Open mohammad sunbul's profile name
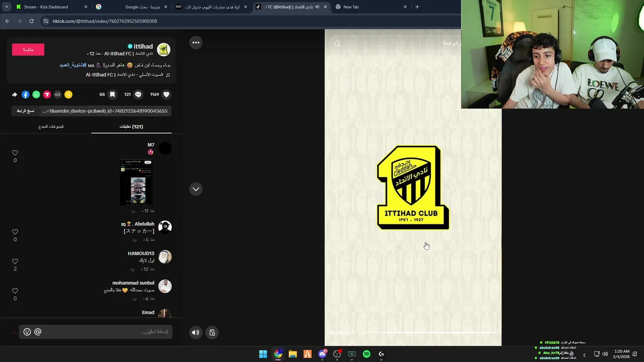 point(133,283)
